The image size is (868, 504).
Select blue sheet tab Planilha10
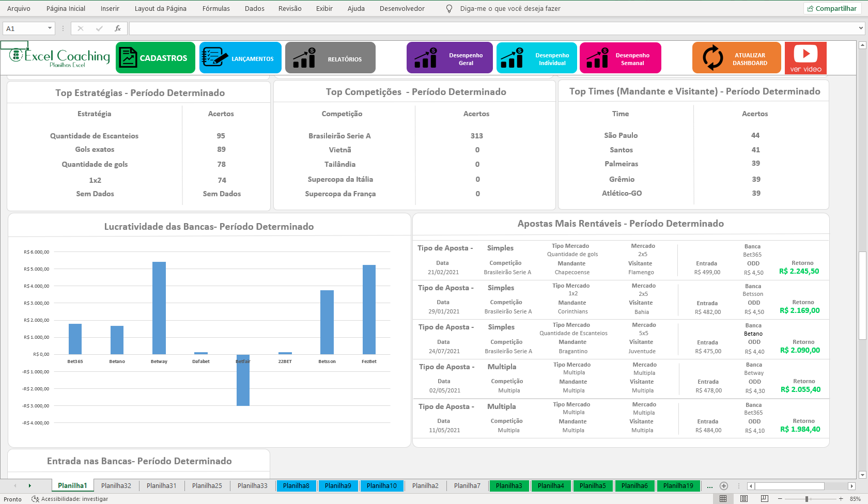382,485
